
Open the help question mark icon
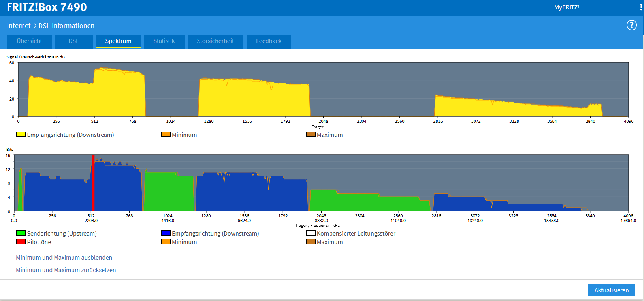point(631,25)
